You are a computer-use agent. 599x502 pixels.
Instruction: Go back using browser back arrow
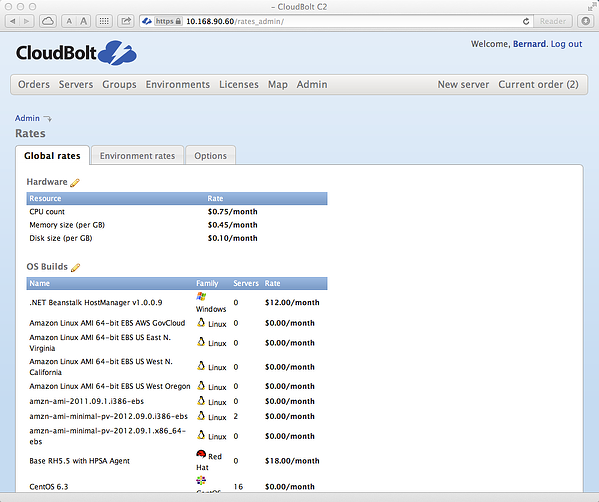click(x=13, y=21)
